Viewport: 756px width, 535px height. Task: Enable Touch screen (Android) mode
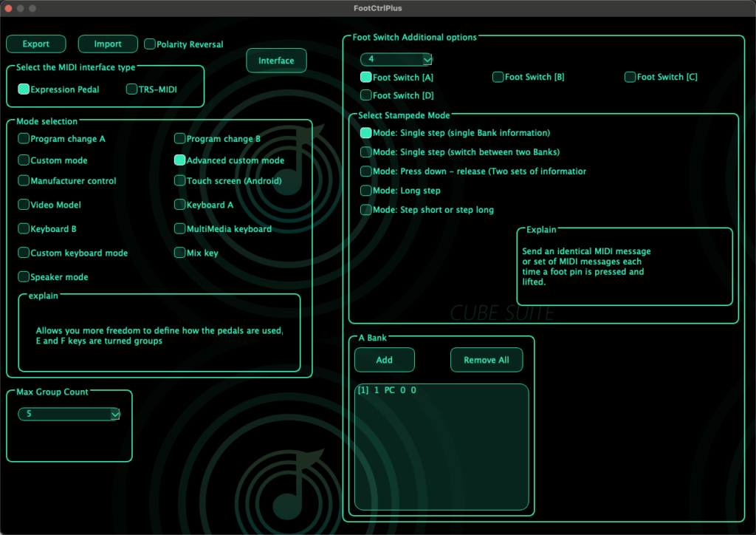[x=180, y=181]
